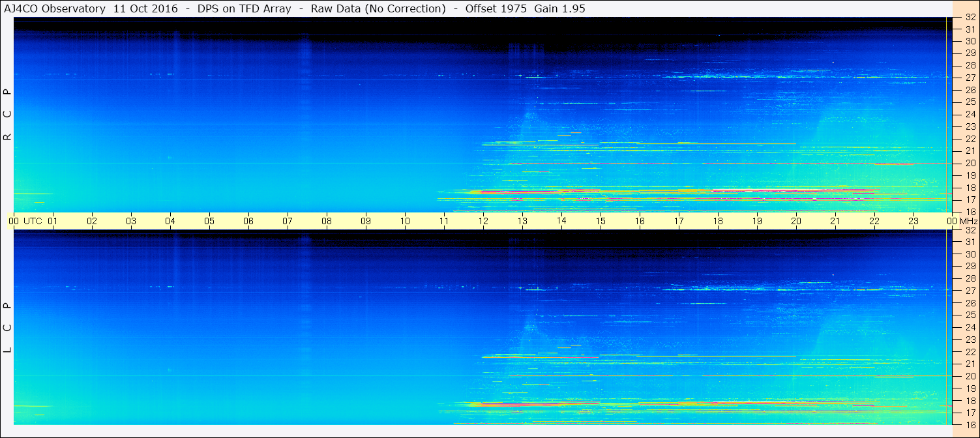The image size is (980, 438).
Task: Select the 17 hour mark on the time axis
Action: click(679, 221)
